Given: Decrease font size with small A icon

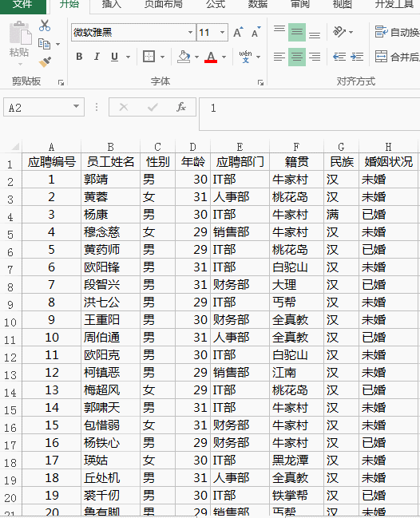Looking at the screenshot, I should coord(256,33).
